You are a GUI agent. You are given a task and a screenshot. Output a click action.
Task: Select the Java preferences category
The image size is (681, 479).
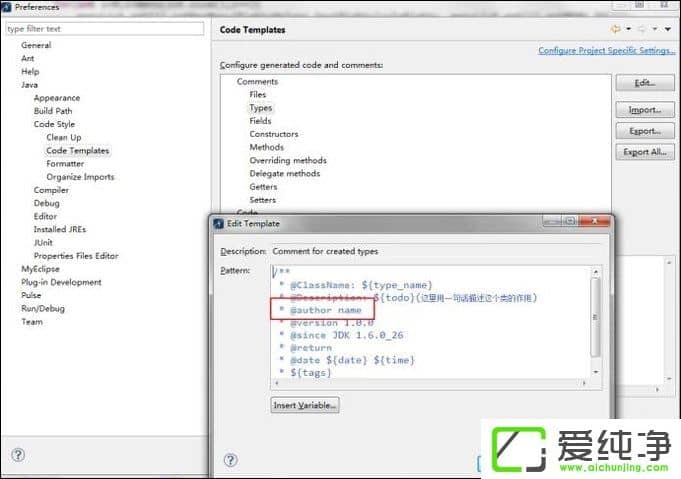(x=29, y=85)
